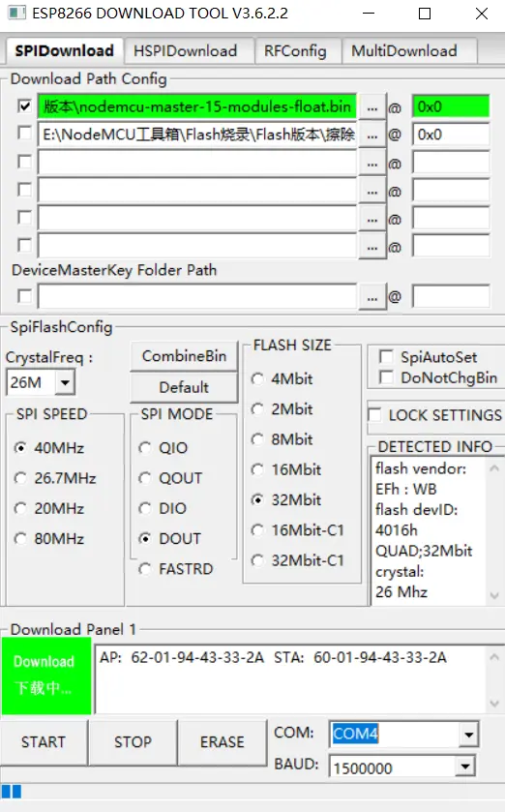Select 32Mbit flash size
505x812 pixels.
coord(257,499)
